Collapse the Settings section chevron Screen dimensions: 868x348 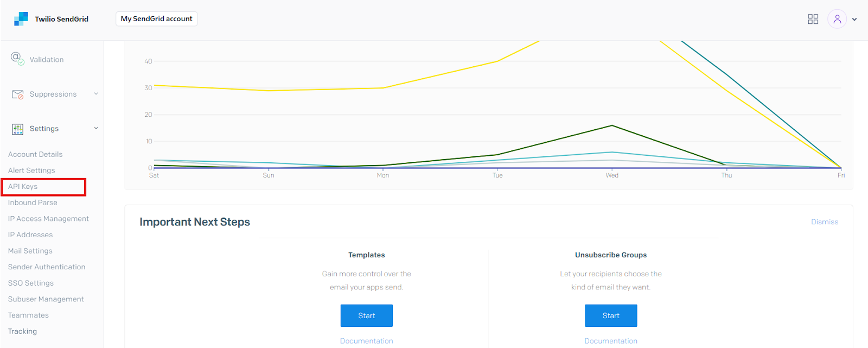point(96,129)
